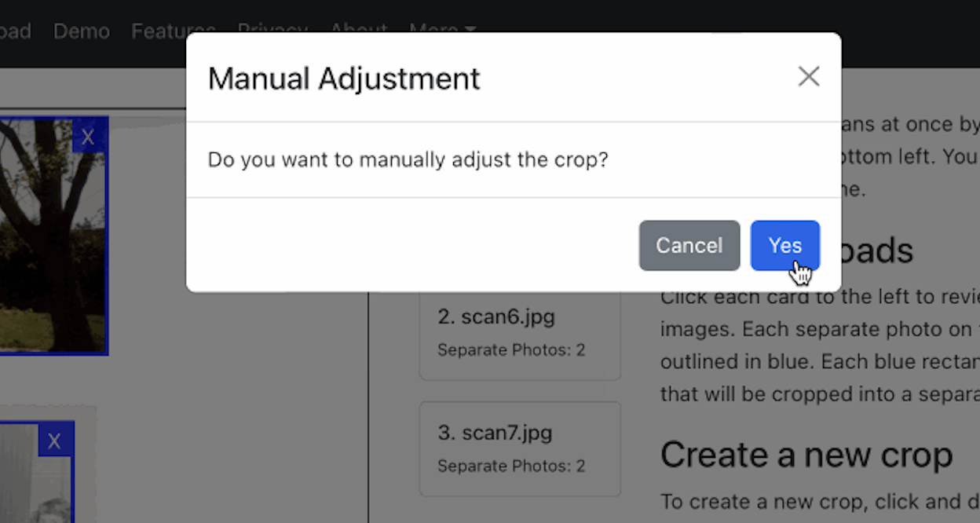Visit the About page
The image size is (980, 523).
[358, 31]
